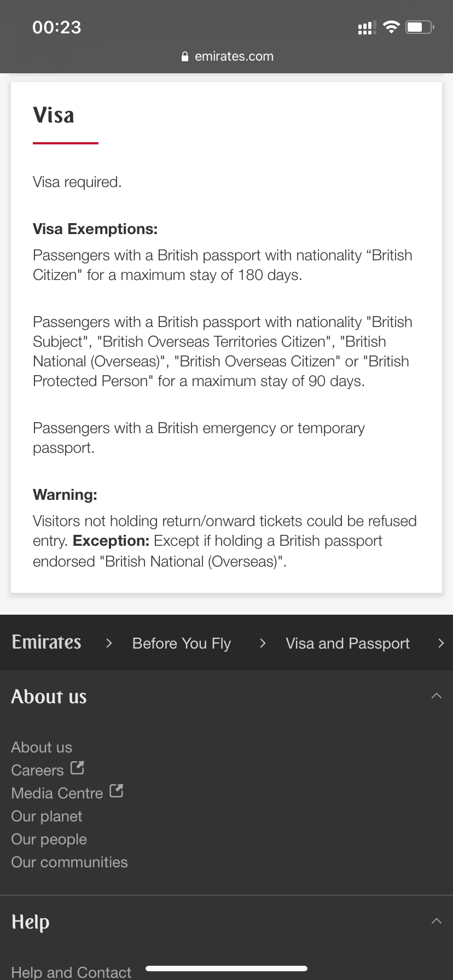Open Help and Contact link

point(71,972)
